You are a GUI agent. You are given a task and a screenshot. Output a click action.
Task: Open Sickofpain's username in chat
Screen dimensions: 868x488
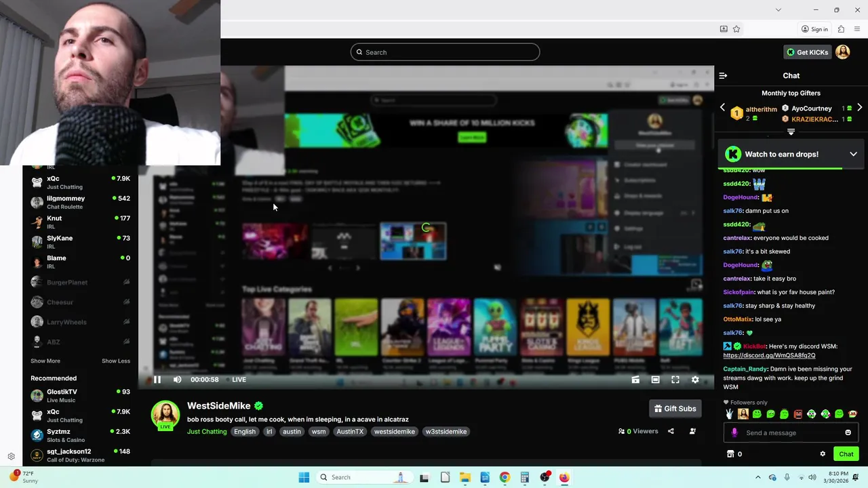point(738,292)
